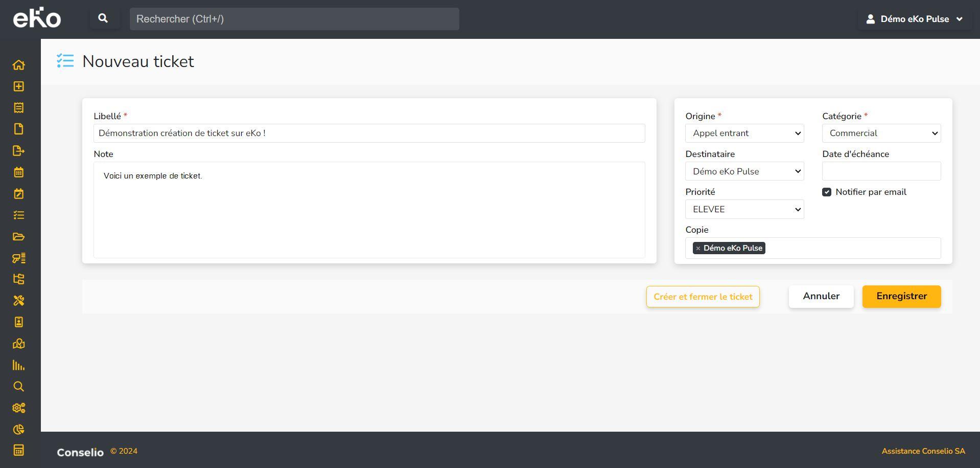Remove Démo eKo Pulse from Copie field
Viewport: 980px width, 468px height.
click(698, 248)
